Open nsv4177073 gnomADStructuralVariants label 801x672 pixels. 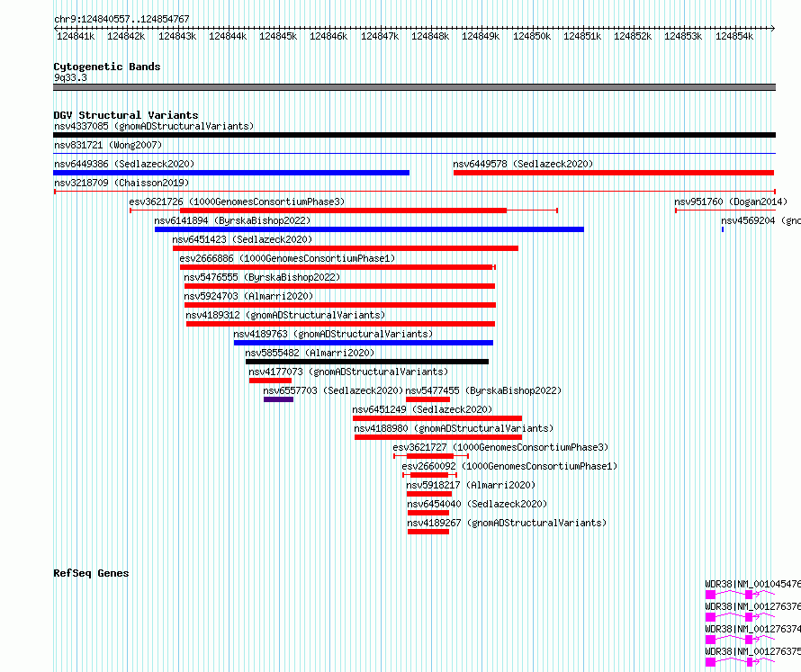click(x=348, y=372)
